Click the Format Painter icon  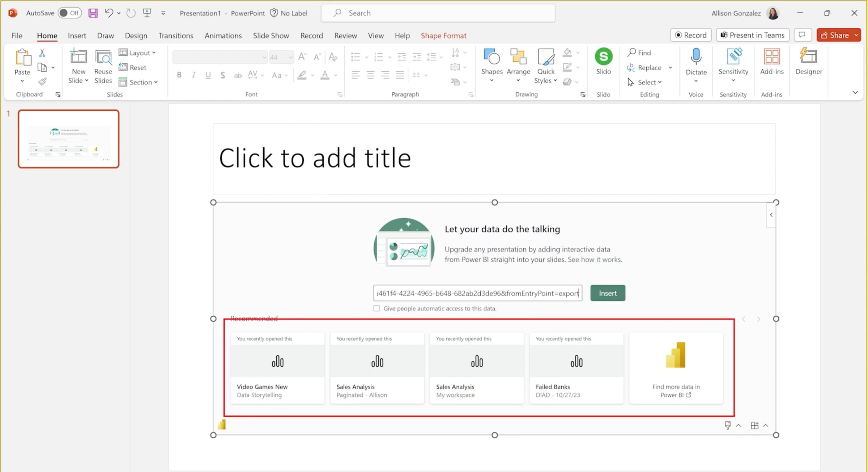click(x=42, y=81)
